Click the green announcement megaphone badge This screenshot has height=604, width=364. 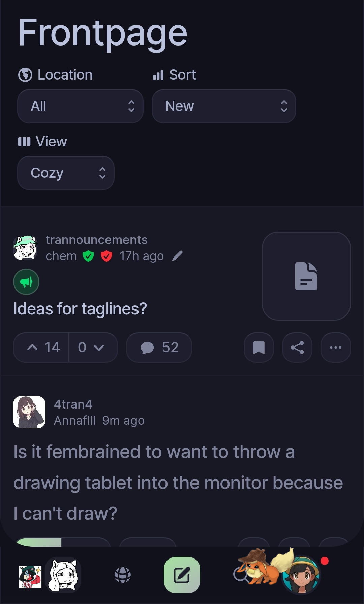(26, 282)
